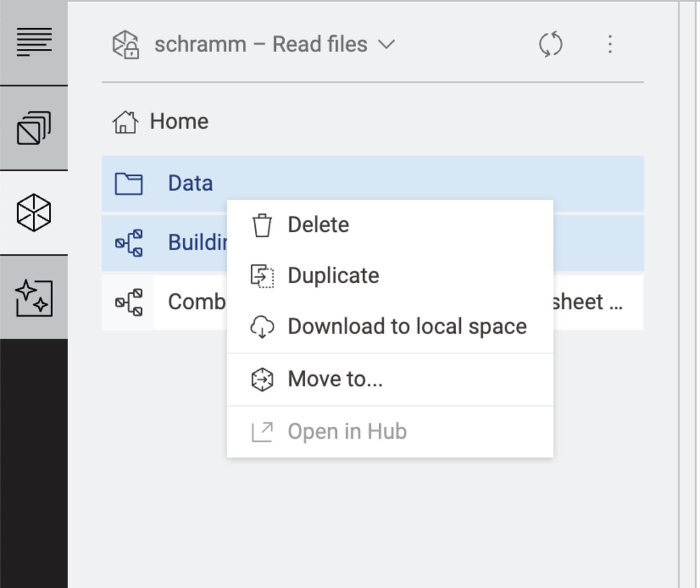This screenshot has width=700, height=588.
Task: Click the disabled Open in Hub entry
Action: [x=390, y=432]
